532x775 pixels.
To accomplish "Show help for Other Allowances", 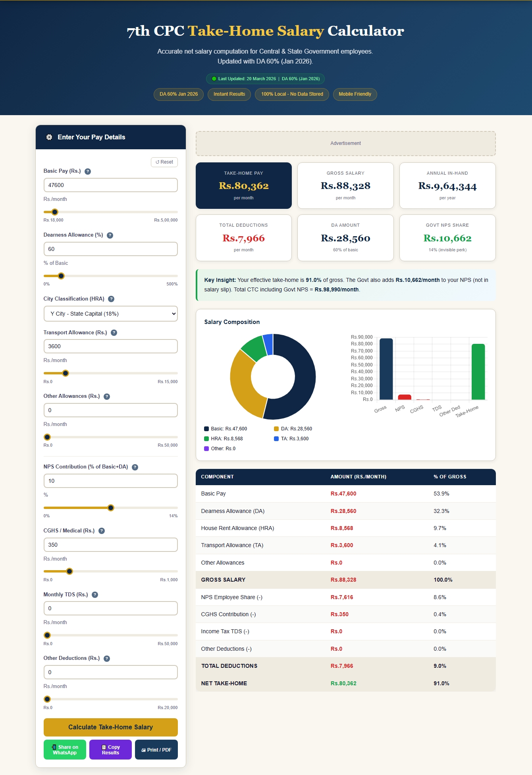I will [107, 397].
